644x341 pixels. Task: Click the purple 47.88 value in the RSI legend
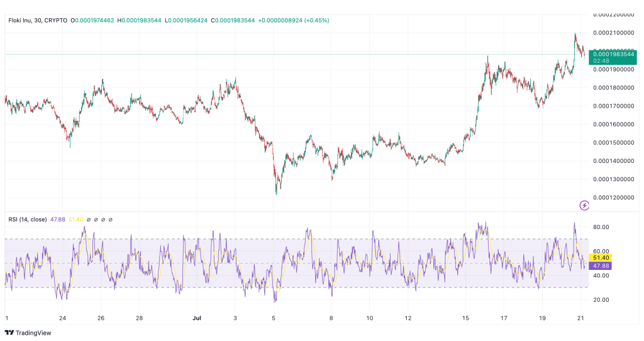point(57,220)
